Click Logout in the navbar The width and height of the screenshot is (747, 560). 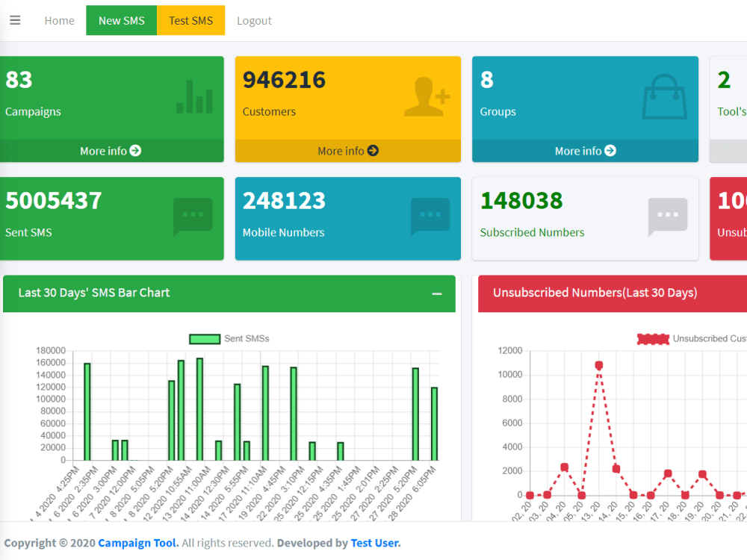pyautogui.click(x=254, y=20)
